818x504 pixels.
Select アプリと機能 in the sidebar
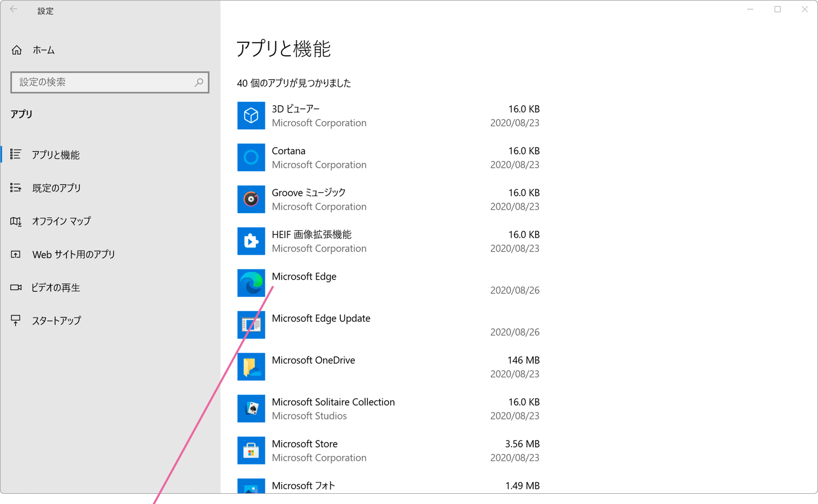click(56, 155)
